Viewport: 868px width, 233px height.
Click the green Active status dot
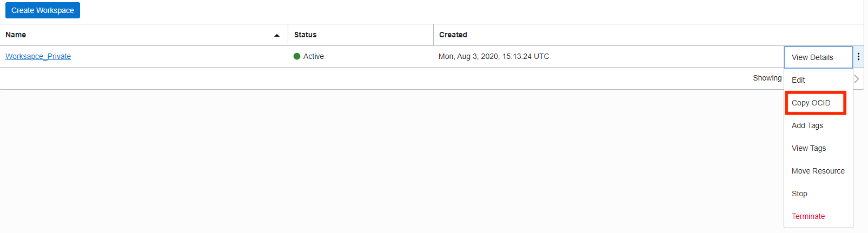pyautogui.click(x=297, y=56)
